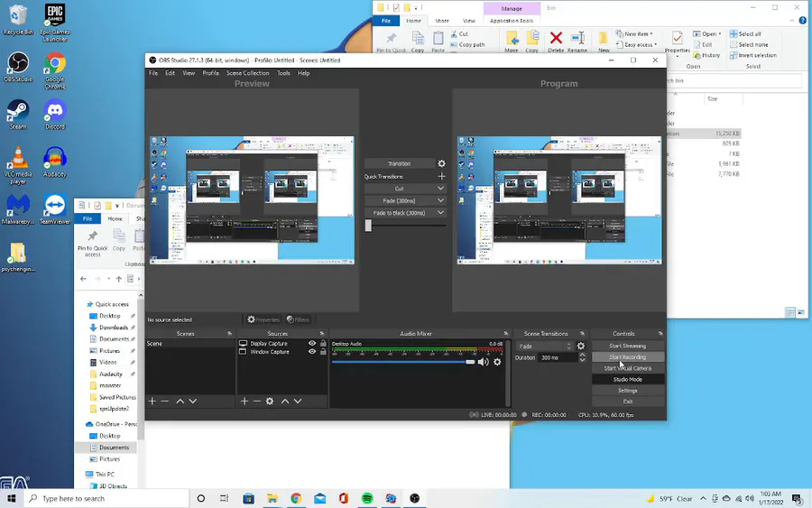
Task: Remove scene with minus icon in Scenes
Action: pos(165,401)
